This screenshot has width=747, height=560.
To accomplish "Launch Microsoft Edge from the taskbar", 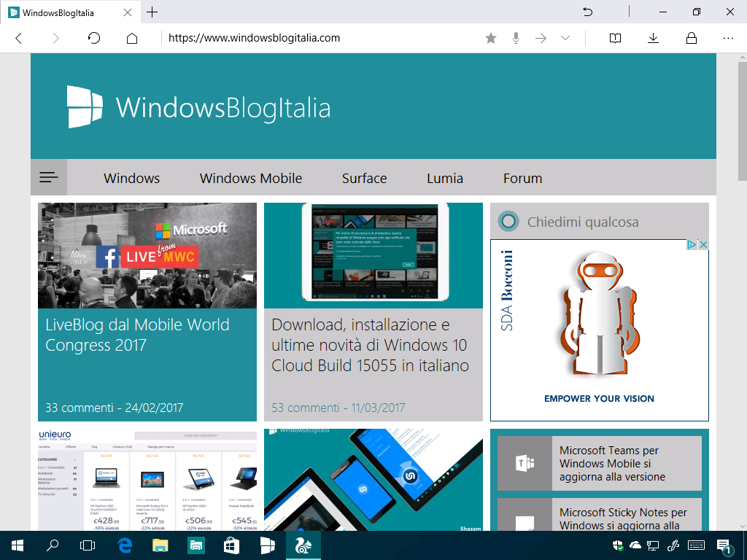I will point(125,545).
